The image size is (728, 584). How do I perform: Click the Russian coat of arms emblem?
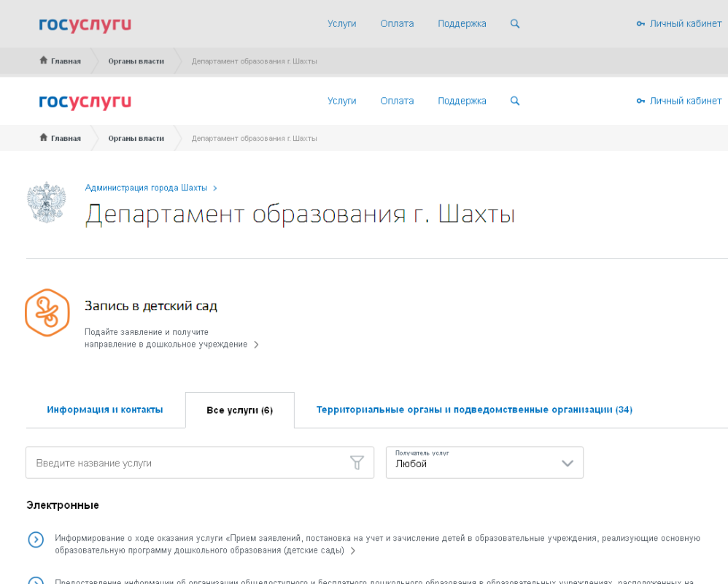point(47,202)
